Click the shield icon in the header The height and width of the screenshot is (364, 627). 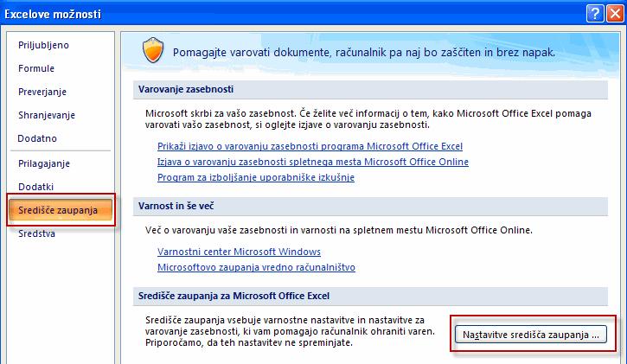[153, 50]
